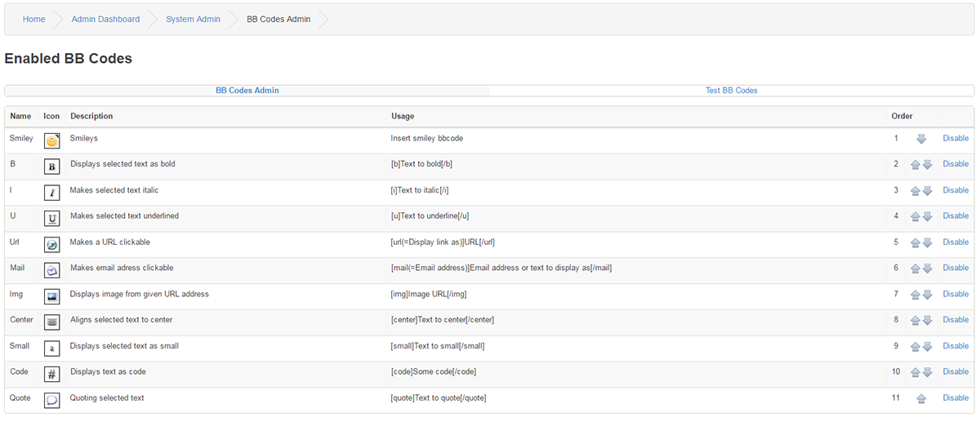
Task: Move Img bbcode up in order
Action: (915, 295)
